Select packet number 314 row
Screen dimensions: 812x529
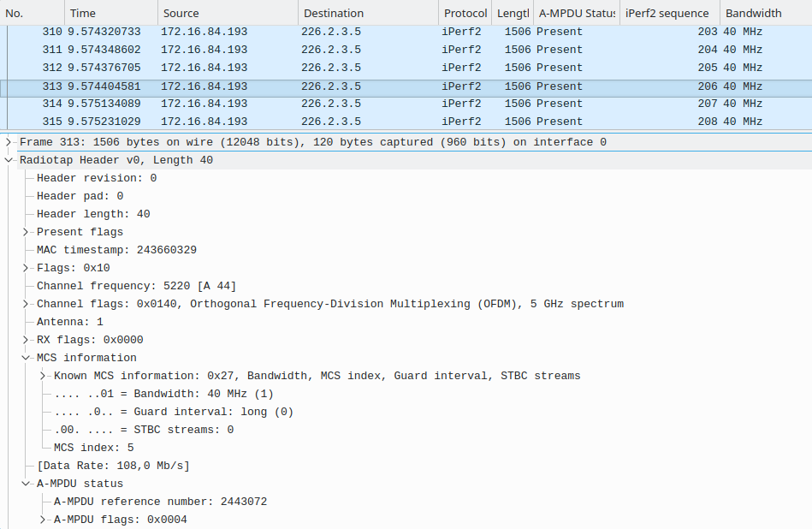[x=406, y=104]
